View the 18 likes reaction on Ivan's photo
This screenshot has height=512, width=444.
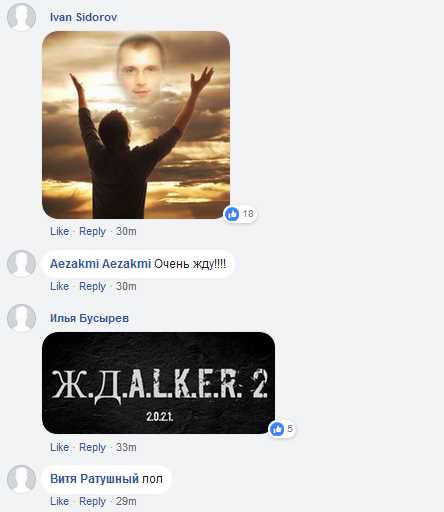click(x=240, y=214)
